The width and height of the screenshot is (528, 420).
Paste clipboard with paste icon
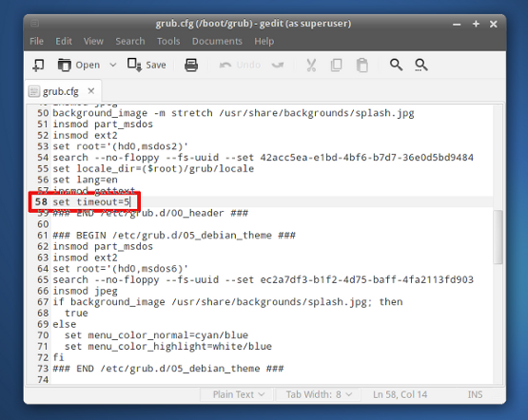(362, 65)
